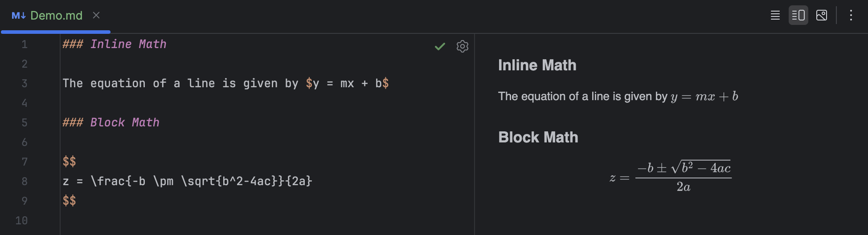Image resolution: width=868 pixels, height=235 pixels.
Task: Select Editor and Preview split layout
Action: [798, 16]
